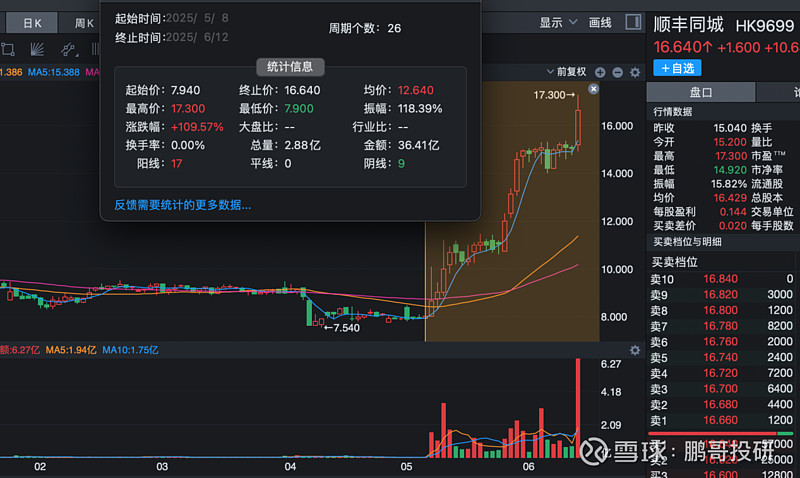Switch to 日K tab
The height and width of the screenshot is (478, 800).
coord(32,23)
